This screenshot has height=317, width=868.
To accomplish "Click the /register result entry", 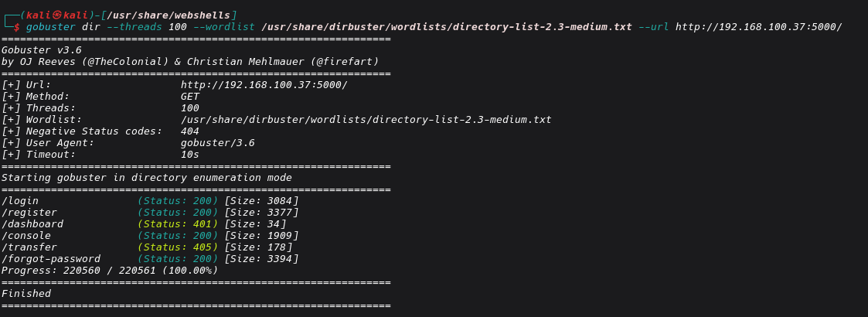I will point(29,213).
